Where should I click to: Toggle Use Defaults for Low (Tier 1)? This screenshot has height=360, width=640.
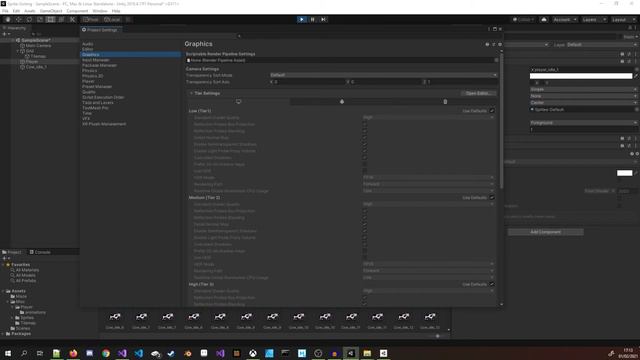coord(492,111)
